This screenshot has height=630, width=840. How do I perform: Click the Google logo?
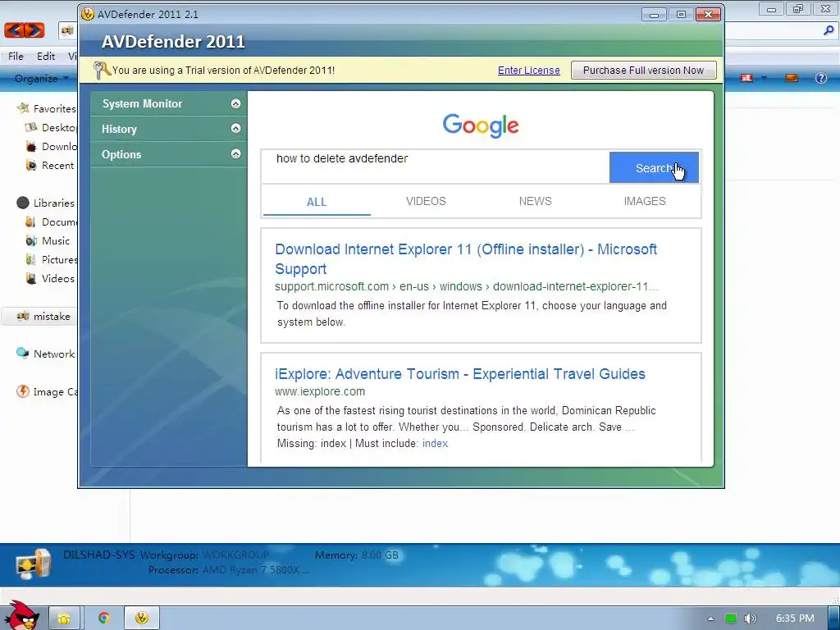(481, 126)
